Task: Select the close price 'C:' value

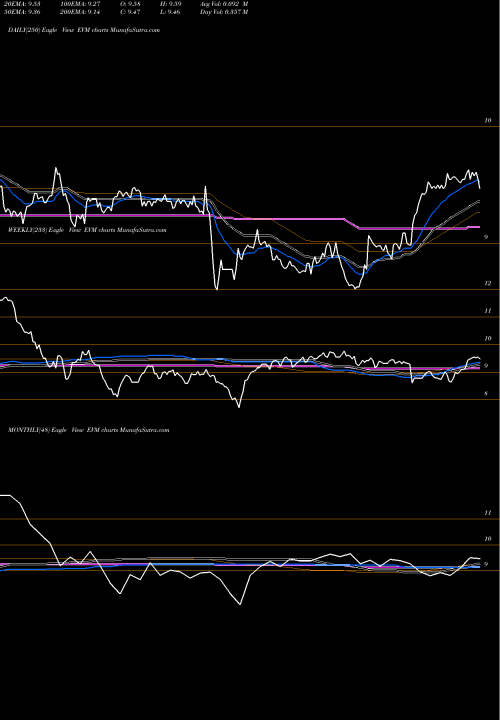Action: click(x=129, y=12)
